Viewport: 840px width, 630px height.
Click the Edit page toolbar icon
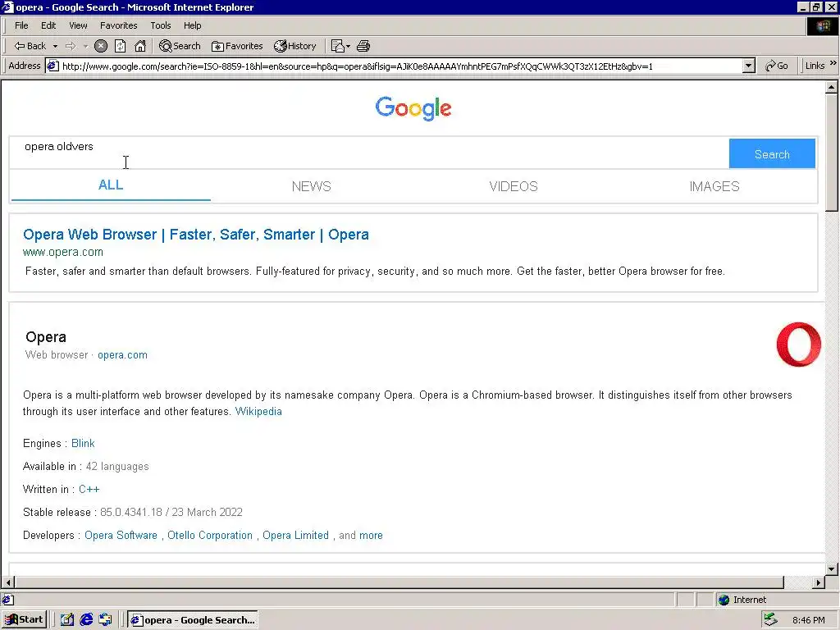coord(337,46)
